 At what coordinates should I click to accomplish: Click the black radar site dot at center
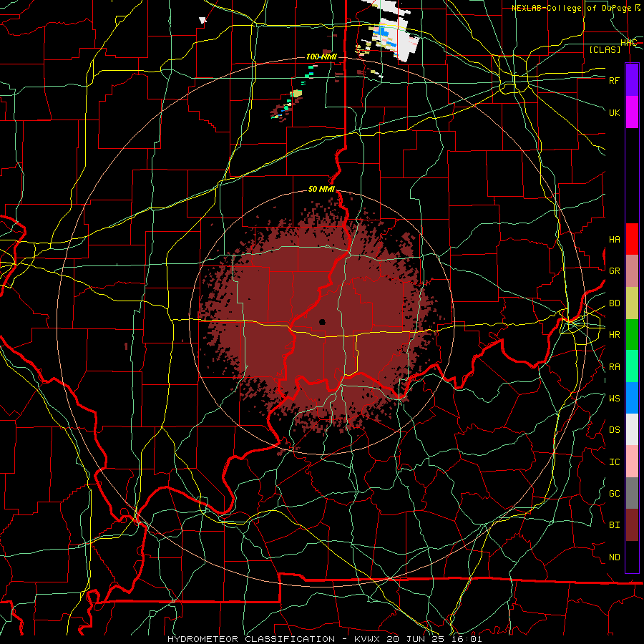coord(323,322)
